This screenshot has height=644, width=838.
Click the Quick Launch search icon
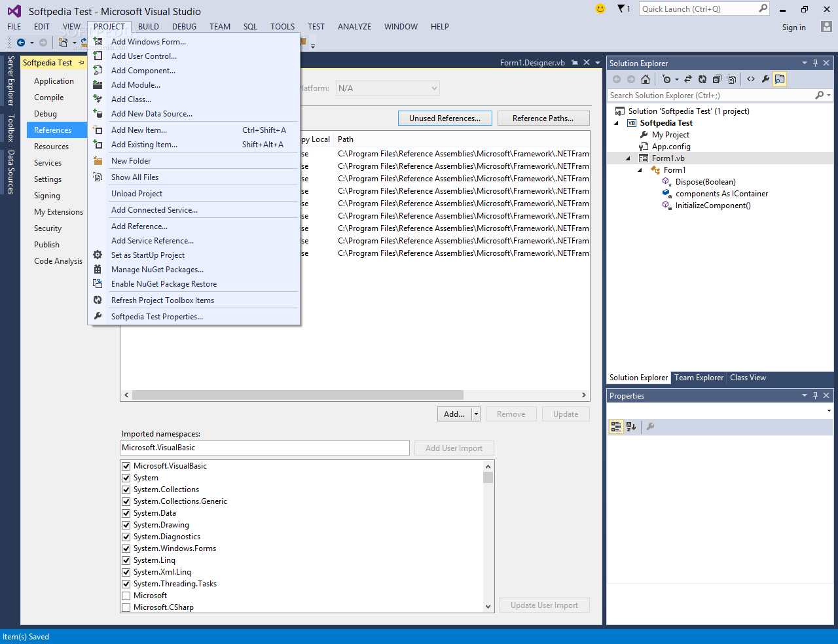pyautogui.click(x=763, y=9)
